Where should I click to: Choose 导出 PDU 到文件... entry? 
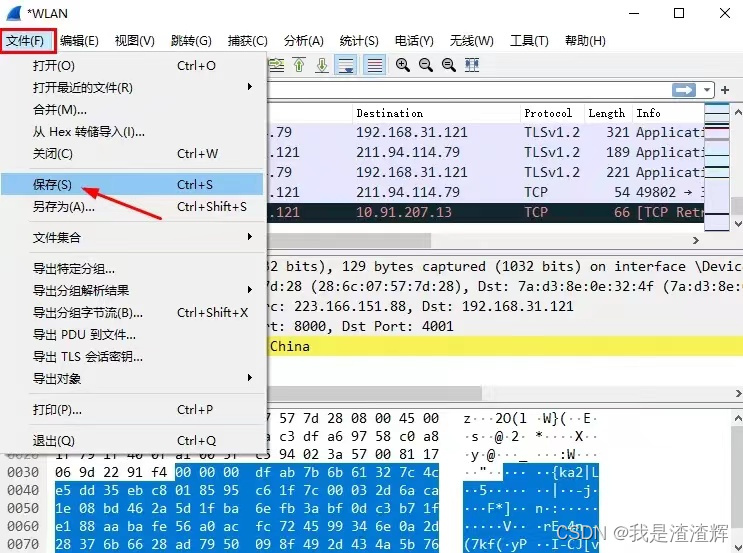(132, 335)
